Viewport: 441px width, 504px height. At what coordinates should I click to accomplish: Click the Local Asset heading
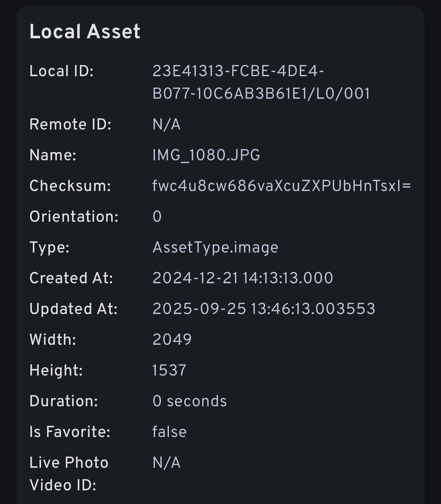coord(85,32)
